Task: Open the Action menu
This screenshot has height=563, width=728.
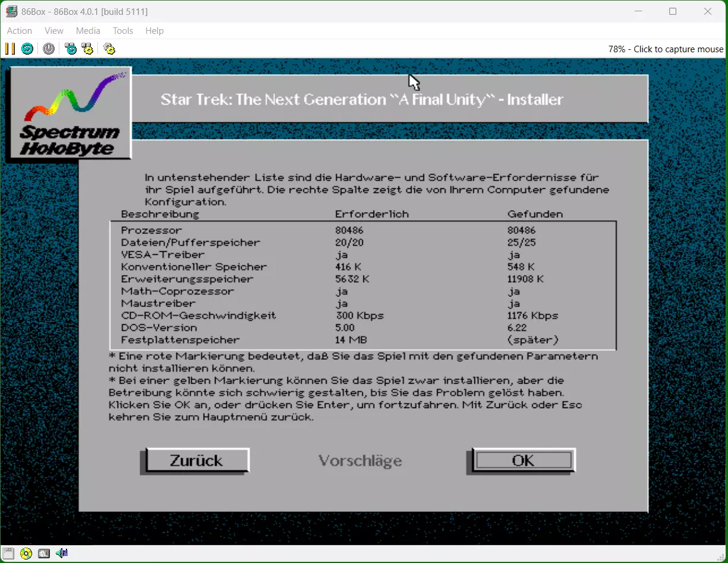Action: [20, 31]
